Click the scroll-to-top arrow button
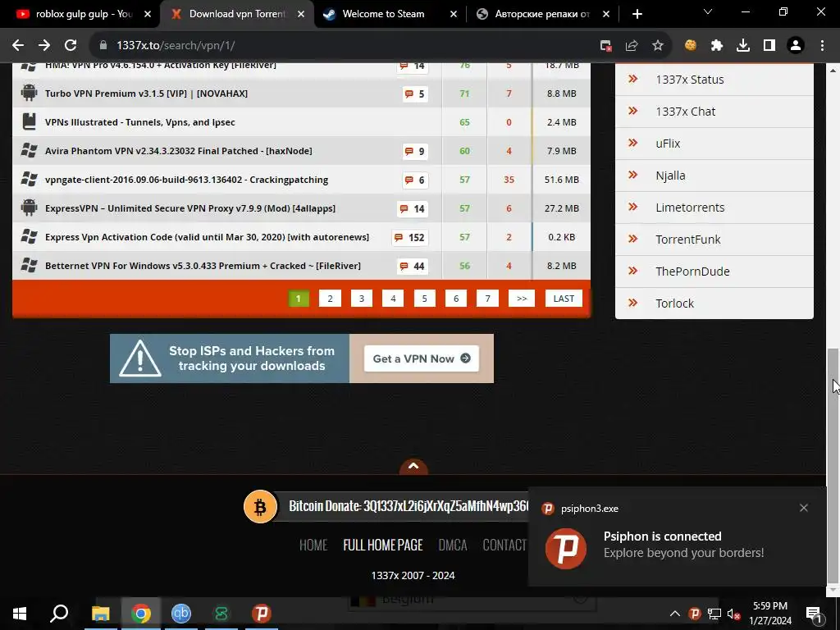Viewport: 840px width, 630px height. (x=413, y=467)
